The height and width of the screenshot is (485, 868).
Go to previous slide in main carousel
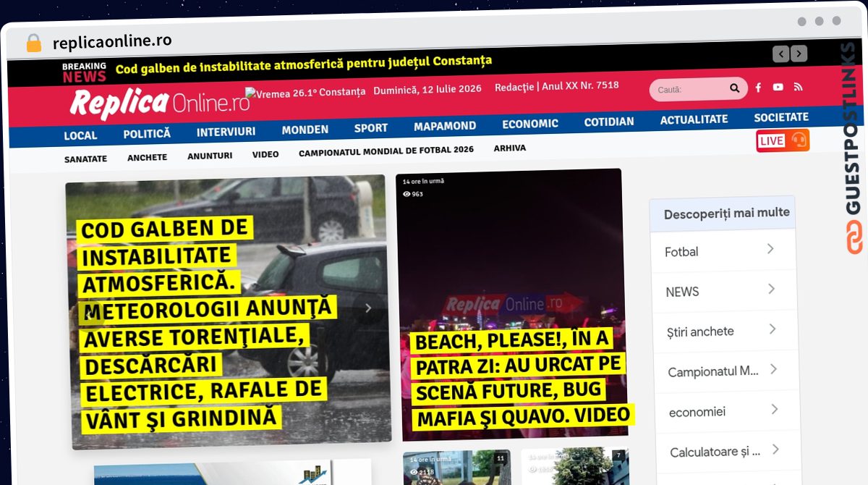click(90, 314)
